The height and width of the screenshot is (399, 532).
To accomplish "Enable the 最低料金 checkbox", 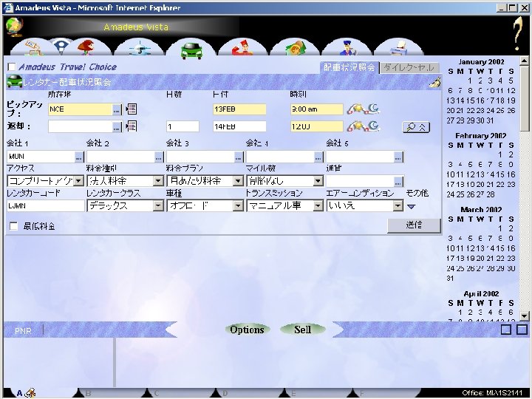I will (x=13, y=226).
